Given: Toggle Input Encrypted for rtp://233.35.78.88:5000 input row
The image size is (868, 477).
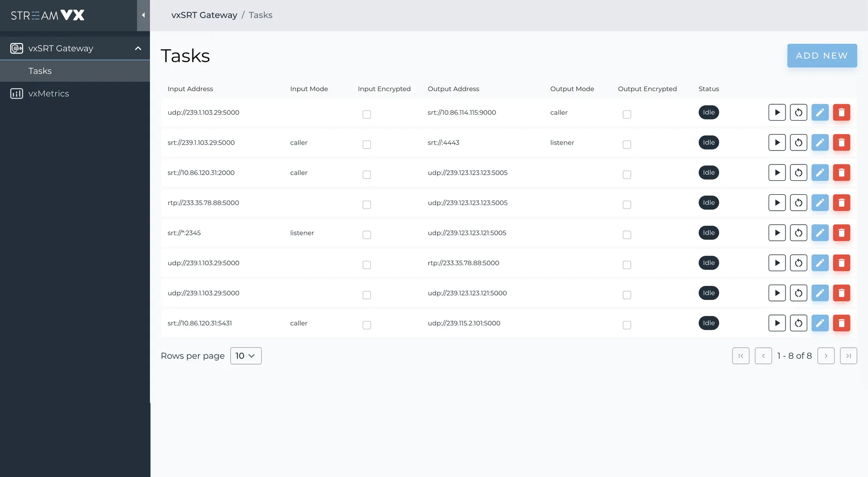Looking at the screenshot, I should click(x=367, y=204).
